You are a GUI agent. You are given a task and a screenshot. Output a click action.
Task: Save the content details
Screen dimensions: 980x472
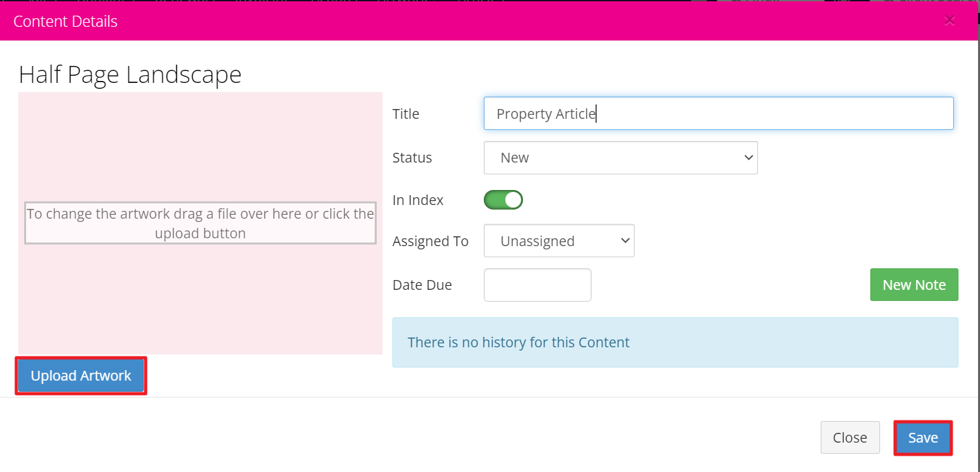tap(923, 437)
